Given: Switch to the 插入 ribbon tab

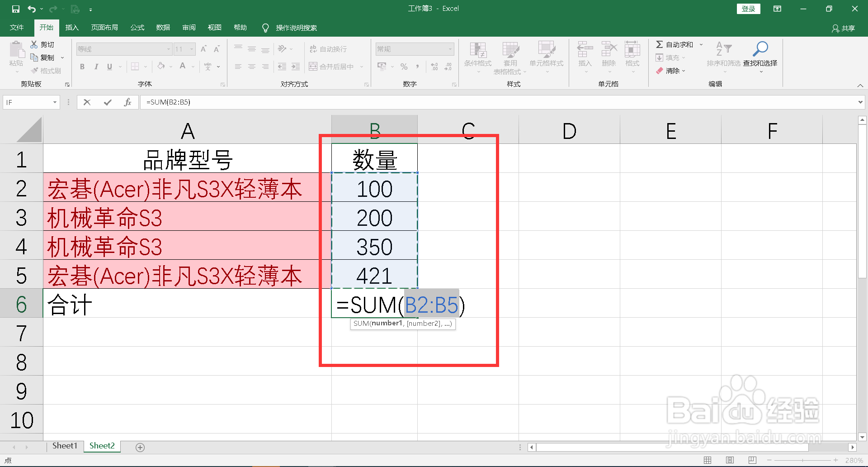Looking at the screenshot, I should (71, 27).
